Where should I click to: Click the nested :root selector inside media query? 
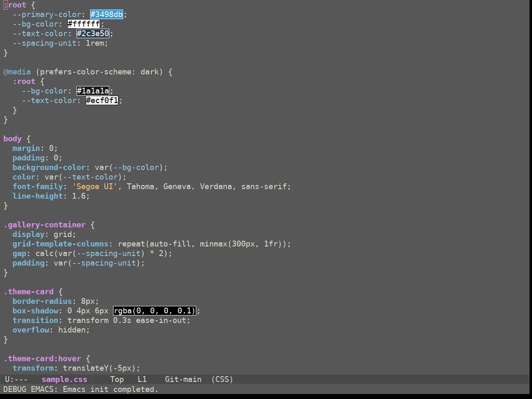pos(24,81)
